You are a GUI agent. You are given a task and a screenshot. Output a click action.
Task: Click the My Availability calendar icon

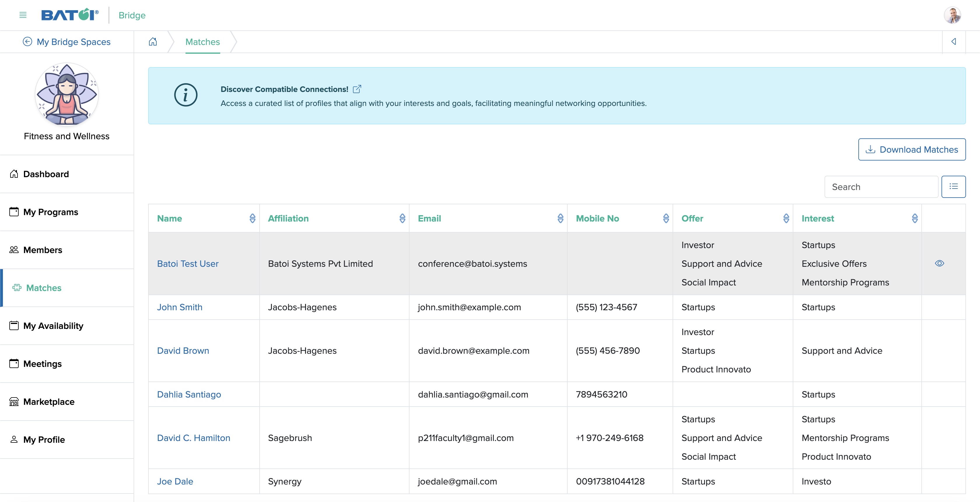coord(14,325)
